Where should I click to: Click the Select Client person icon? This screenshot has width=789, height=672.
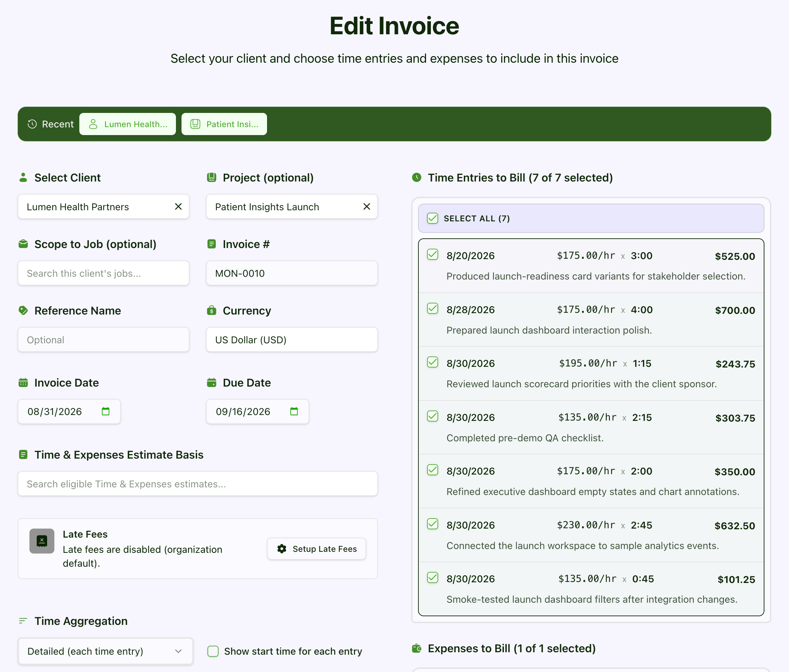[x=23, y=177]
